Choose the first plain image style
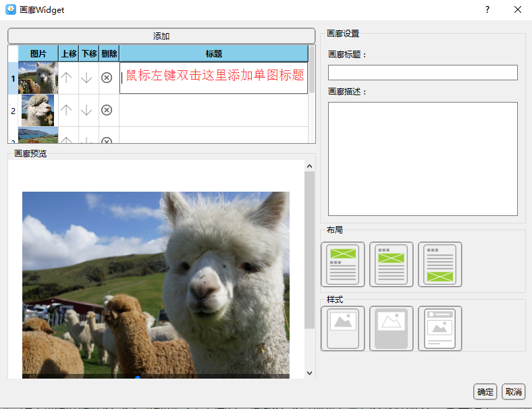Image resolution: width=532 pixels, height=409 pixels. [x=343, y=329]
